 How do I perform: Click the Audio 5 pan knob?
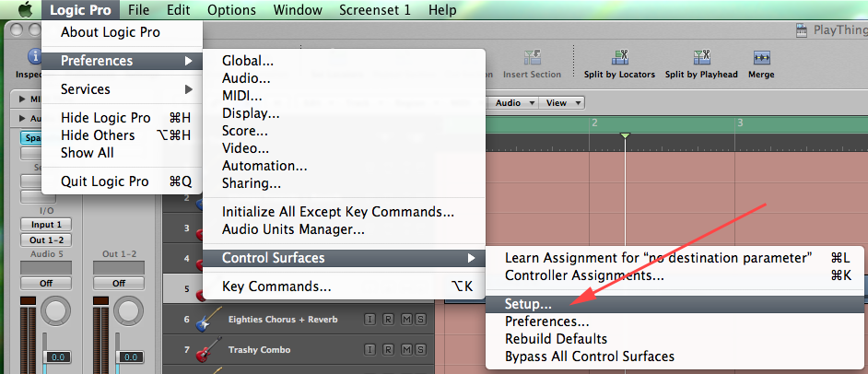click(57, 310)
